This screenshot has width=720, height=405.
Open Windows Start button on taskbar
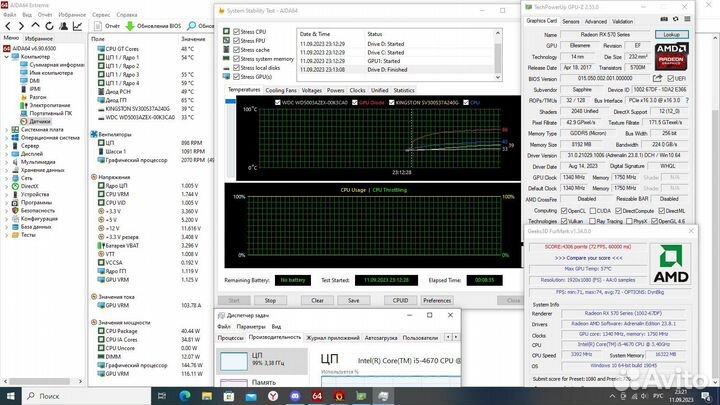(x=9, y=397)
